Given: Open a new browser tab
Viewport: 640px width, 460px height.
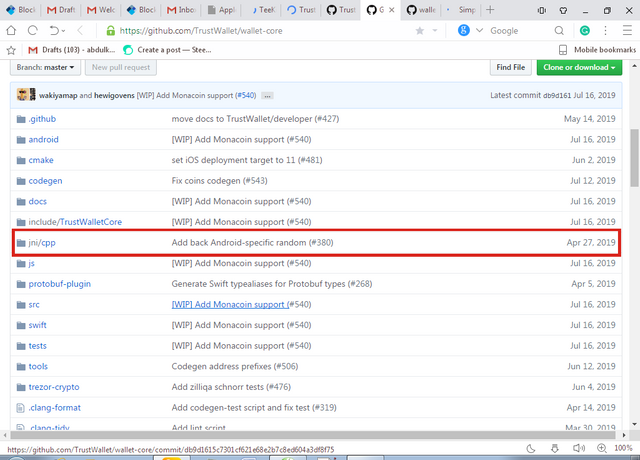Looking at the screenshot, I should point(490,10).
